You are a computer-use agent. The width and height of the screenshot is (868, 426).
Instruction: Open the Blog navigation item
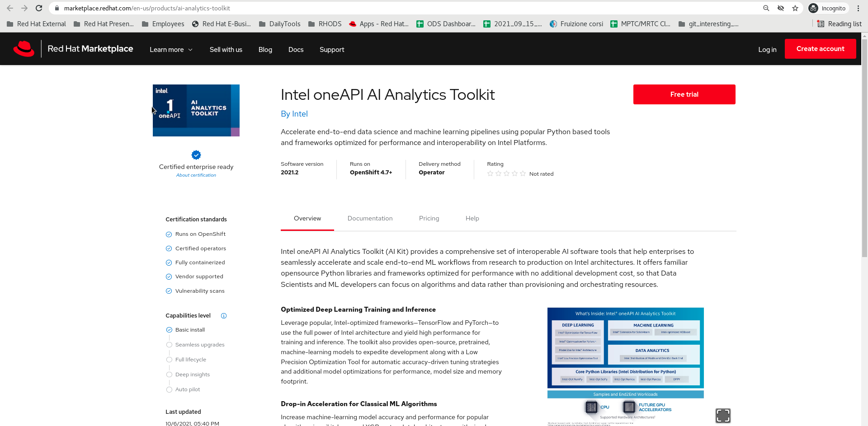[265, 50]
